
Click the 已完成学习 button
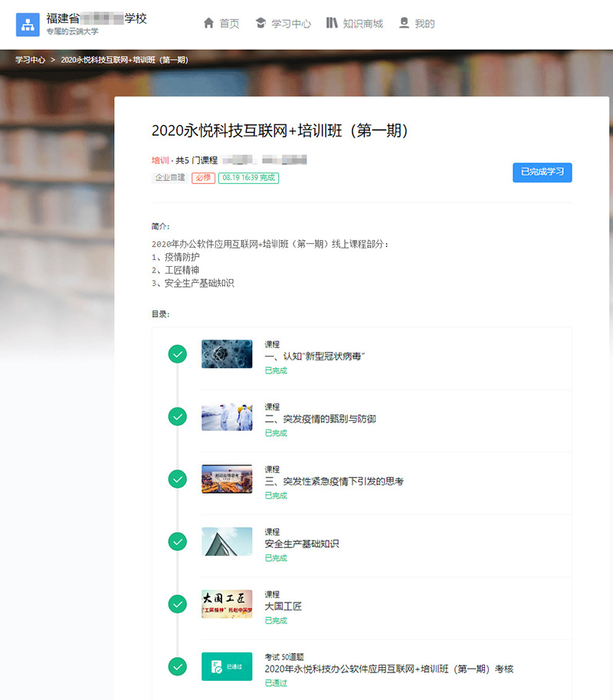543,173
